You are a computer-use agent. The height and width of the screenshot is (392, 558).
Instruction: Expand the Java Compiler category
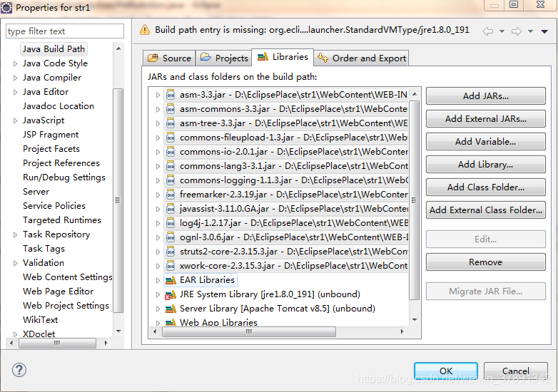[x=15, y=78]
